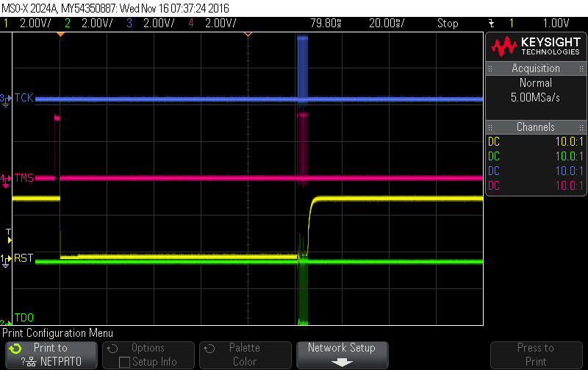This screenshot has height=370, width=588.
Task: Click the network icon next to NETPRT0
Action: [x=32, y=362]
